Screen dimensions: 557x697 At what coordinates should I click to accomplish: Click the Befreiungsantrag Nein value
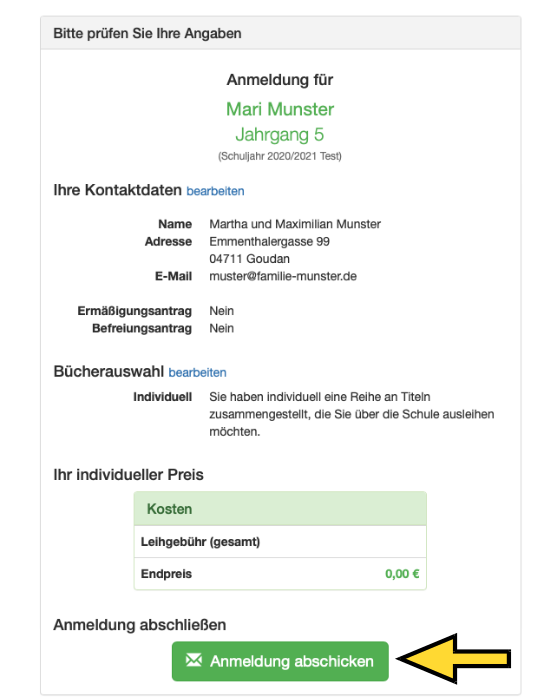tap(221, 328)
